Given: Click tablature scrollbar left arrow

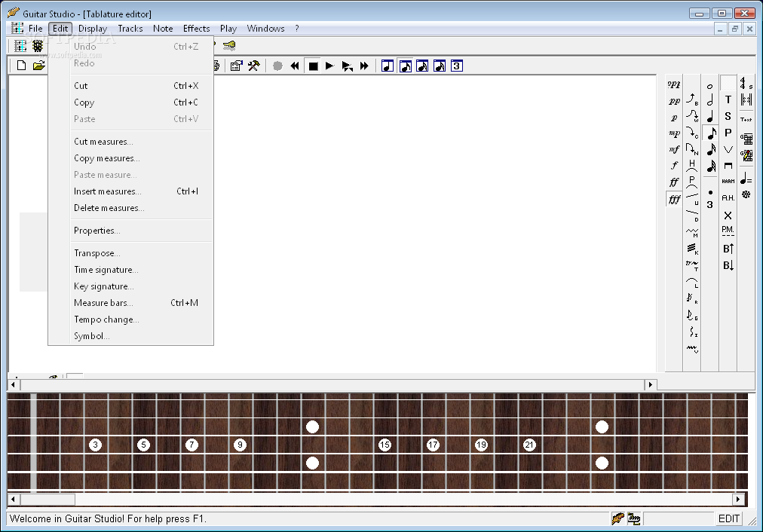Looking at the screenshot, I should point(13,384).
